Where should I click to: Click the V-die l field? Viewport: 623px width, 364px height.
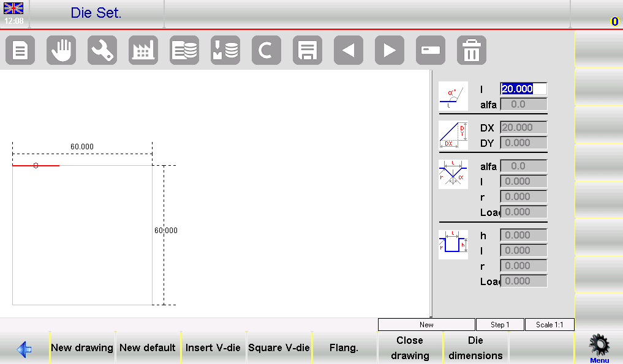click(x=524, y=182)
